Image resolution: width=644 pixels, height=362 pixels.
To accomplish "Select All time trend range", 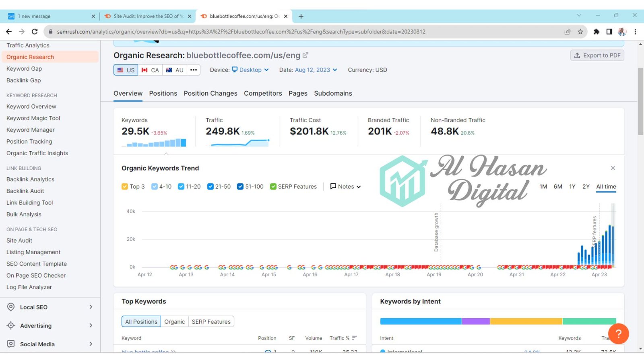I will (606, 187).
